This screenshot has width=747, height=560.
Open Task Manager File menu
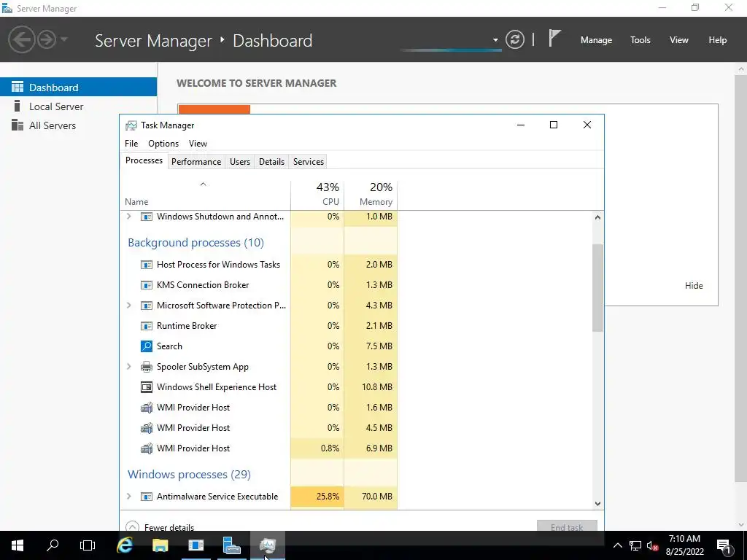click(x=131, y=144)
